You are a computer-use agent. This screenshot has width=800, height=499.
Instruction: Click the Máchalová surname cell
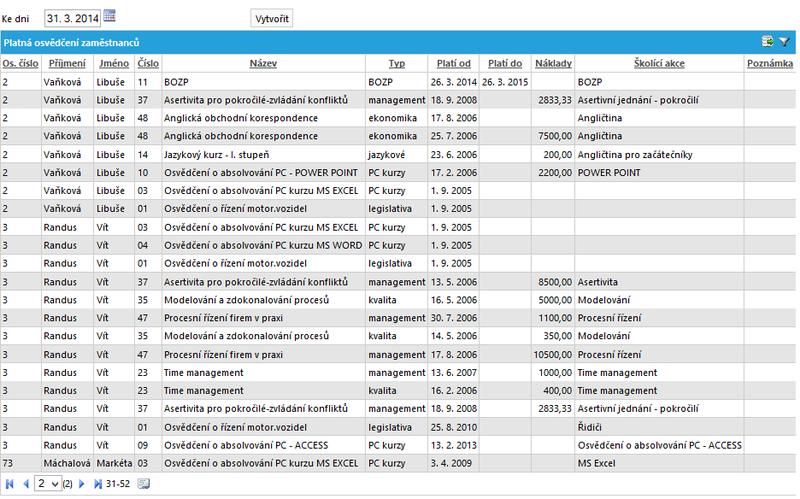[x=67, y=463]
